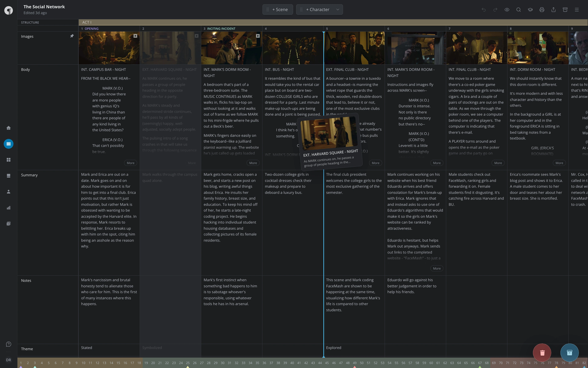Open search with the magnifier icon
Image resolution: width=588 pixels, height=368 pixels.
(x=518, y=10)
